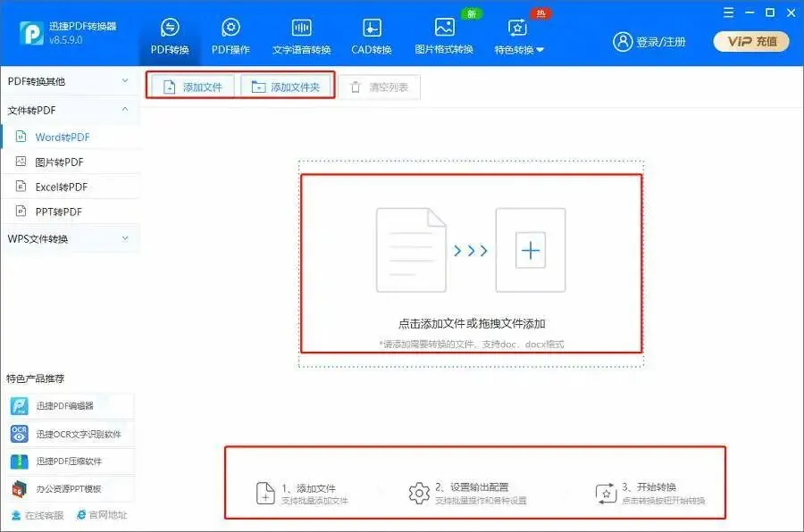804x532 pixels.
Task: Switch to the CAD转换 tab
Action: click(x=372, y=36)
